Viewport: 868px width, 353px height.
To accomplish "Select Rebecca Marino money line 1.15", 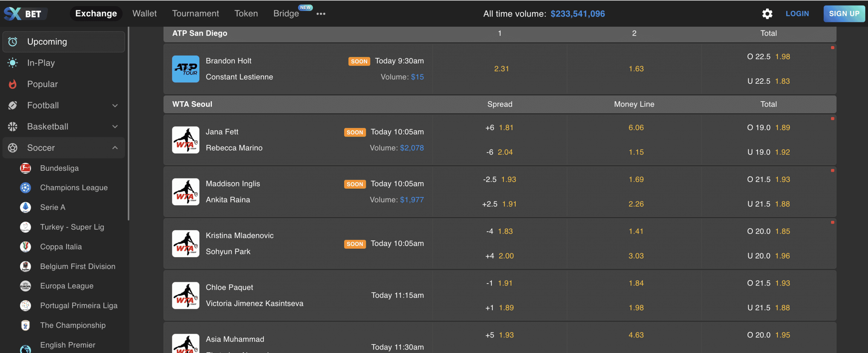I will point(636,152).
